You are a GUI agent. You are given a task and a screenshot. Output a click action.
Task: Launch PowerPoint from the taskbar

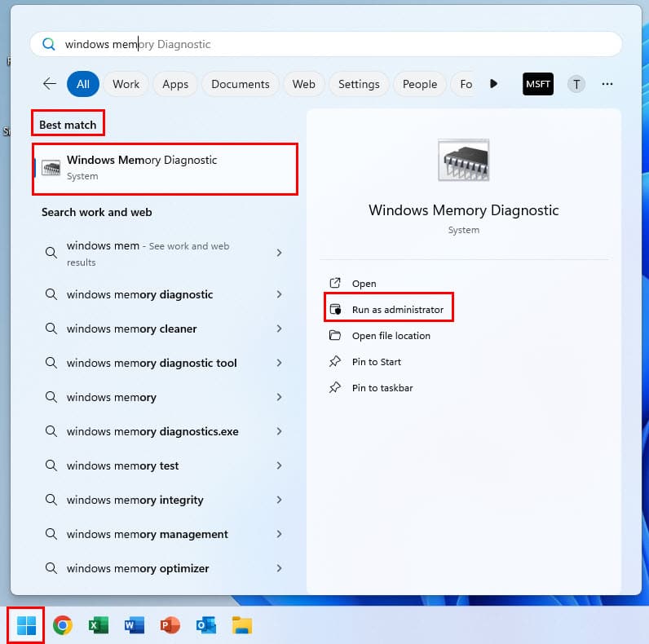point(170,625)
